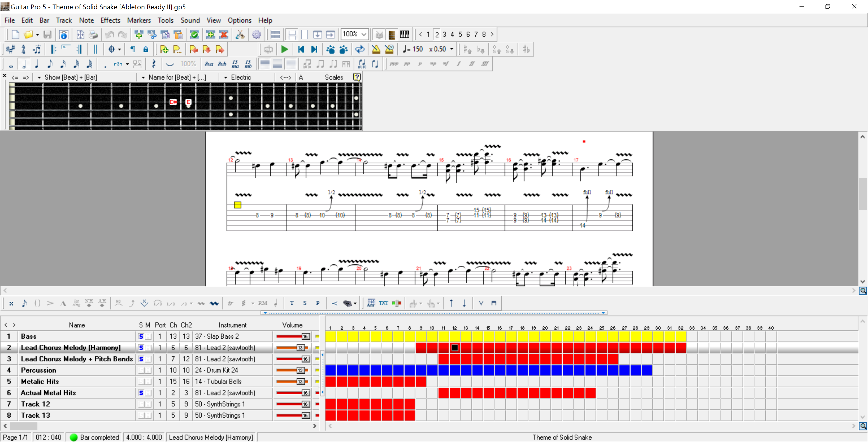
Task: Click the Scales button
Action: pyautogui.click(x=334, y=77)
